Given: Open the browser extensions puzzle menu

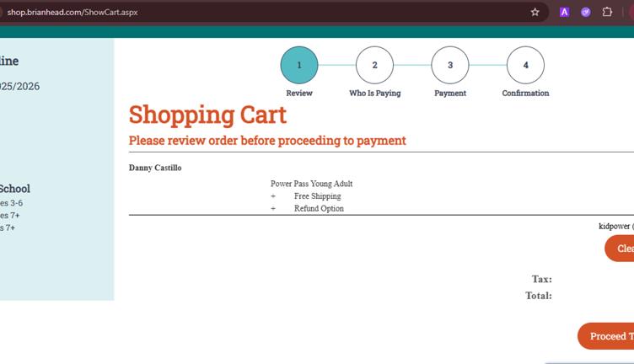Looking at the screenshot, I should tap(607, 12).
